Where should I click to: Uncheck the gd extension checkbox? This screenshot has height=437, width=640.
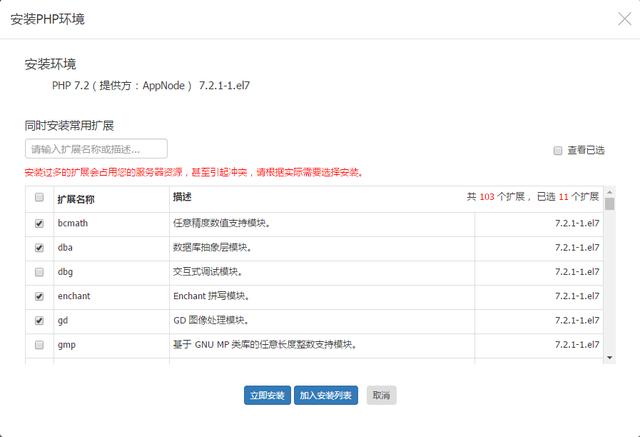coord(39,321)
